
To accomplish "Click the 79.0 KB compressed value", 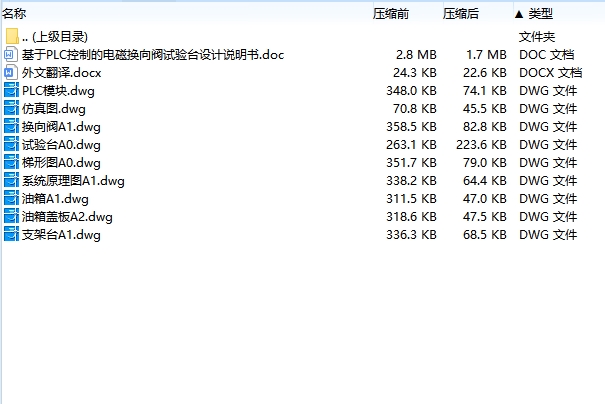I will pyautogui.click(x=485, y=163).
